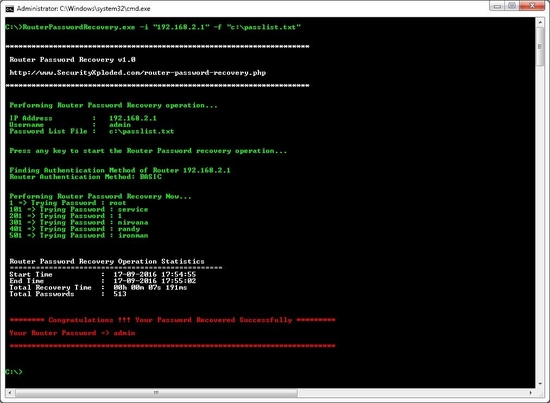Click the Password List File value 'c:\passlist.txt'
550x403 pixels.
coord(141,131)
